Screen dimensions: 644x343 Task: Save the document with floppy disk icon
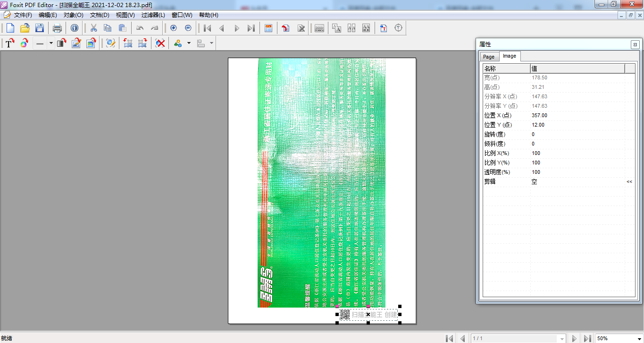coord(40,28)
